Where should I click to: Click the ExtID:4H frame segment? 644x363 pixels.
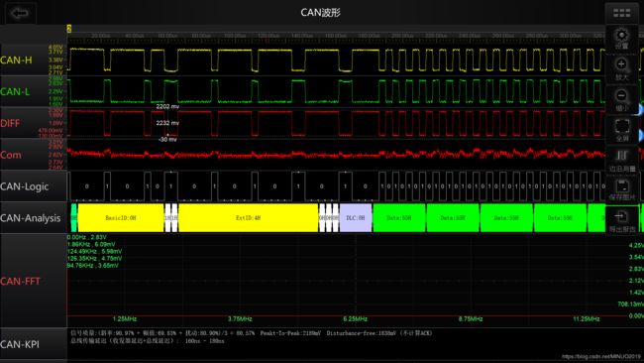coord(248,218)
